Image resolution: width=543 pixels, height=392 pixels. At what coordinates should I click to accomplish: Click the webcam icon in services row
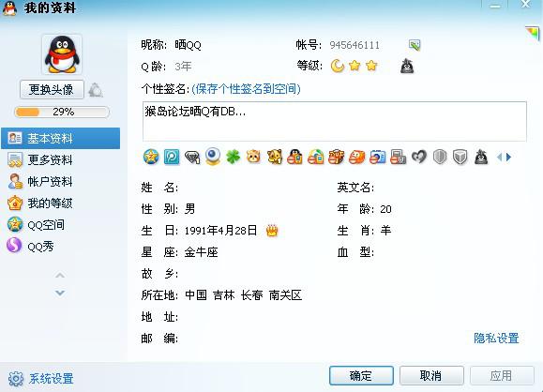point(213,157)
